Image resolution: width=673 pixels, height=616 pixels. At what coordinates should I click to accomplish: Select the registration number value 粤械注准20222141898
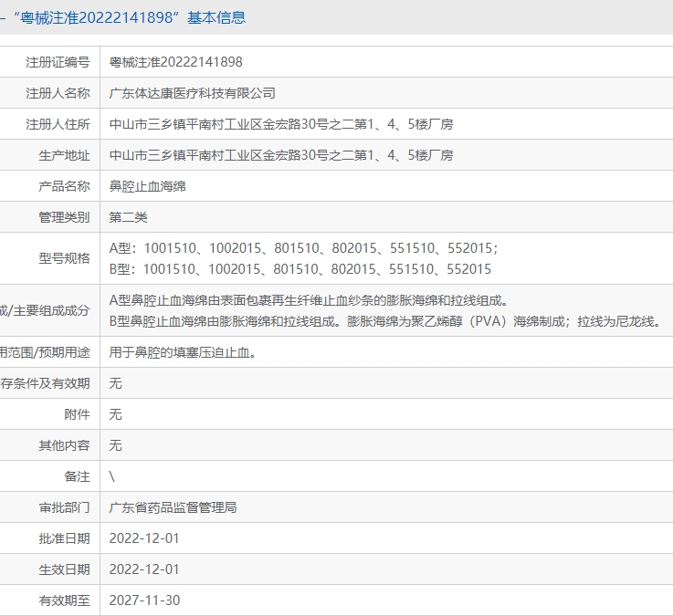point(175,62)
